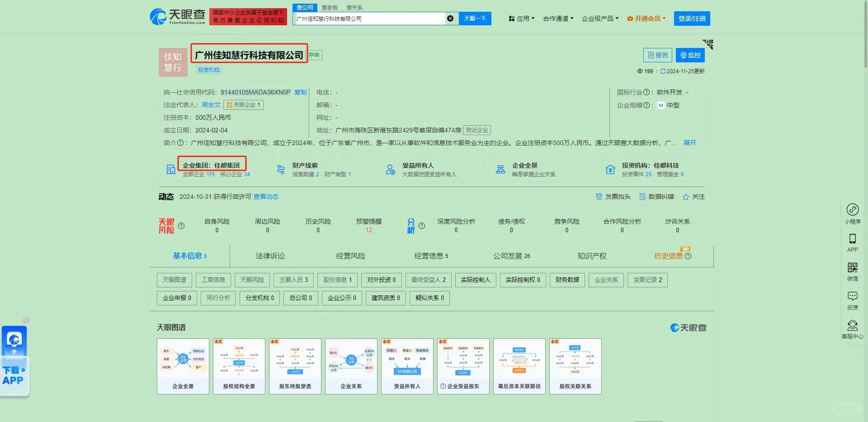Image resolution: width=868 pixels, height=422 pixels.
Task: Jump to 股东信息 1 section
Action: coord(337,280)
